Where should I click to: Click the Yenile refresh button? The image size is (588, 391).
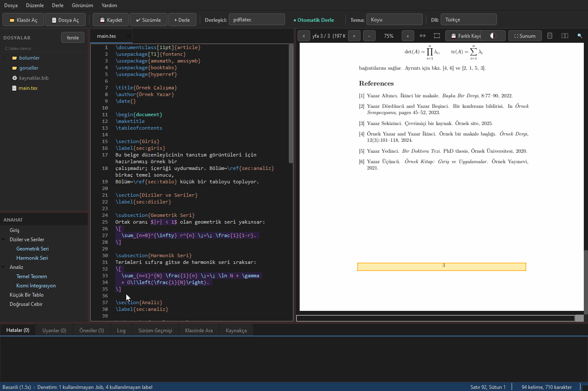tap(73, 38)
